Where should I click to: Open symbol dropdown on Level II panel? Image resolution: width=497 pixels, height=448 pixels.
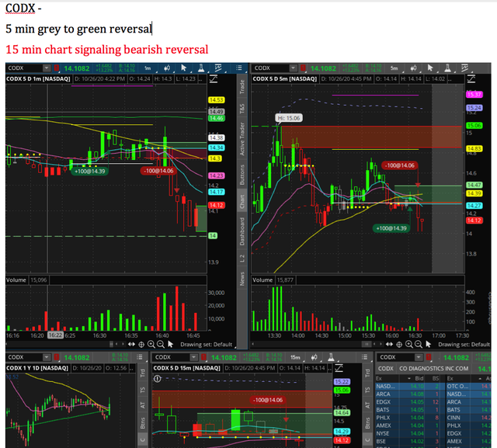(419, 357)
